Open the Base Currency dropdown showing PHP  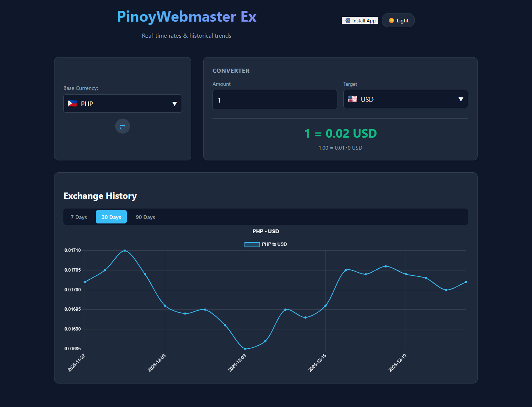pos(122,103)
